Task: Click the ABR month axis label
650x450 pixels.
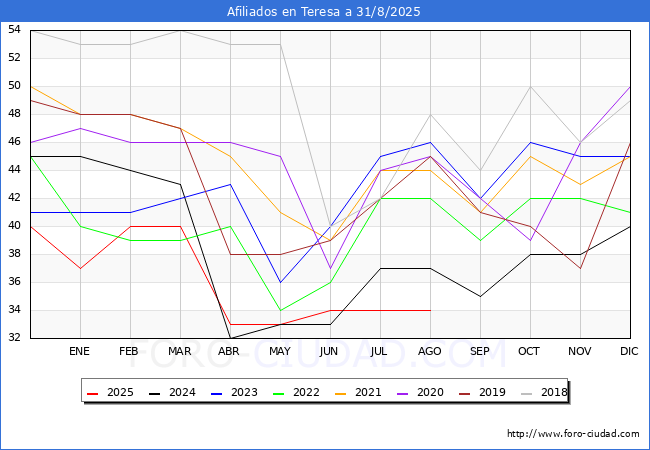Action: click(229, 351)
